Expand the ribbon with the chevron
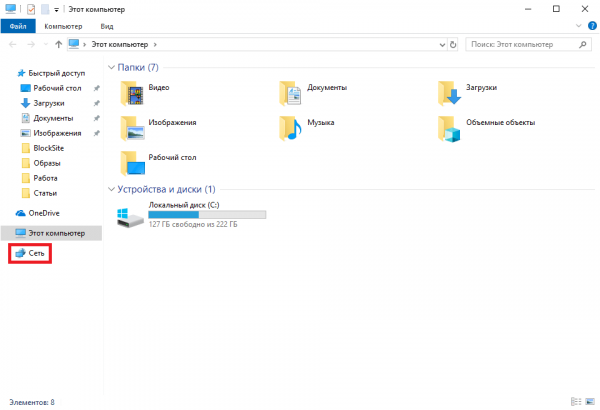The width and height of the screenshot is (600, 410). pyautogui.click(x=579, y=26)
